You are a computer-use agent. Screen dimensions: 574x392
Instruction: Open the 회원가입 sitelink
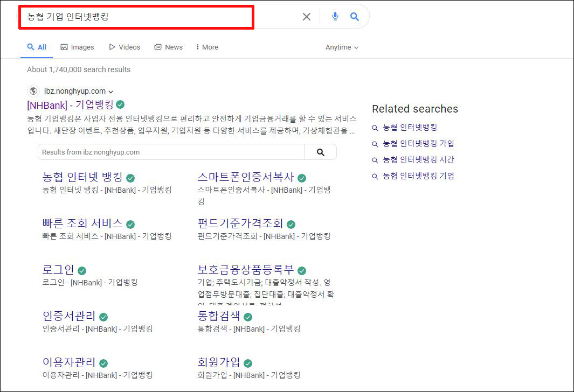coord(219,362)
